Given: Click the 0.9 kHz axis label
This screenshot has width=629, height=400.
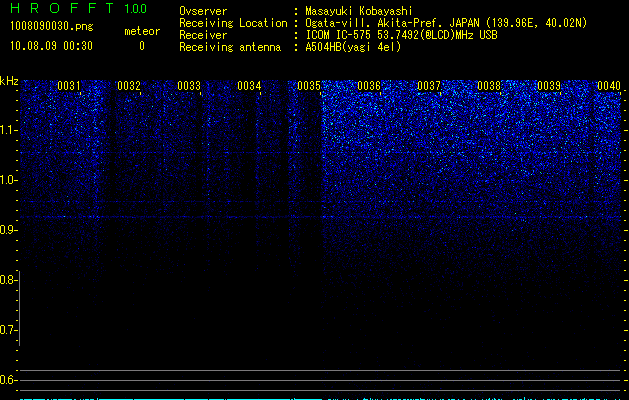Looking at the screenshot, I should 8,230.
